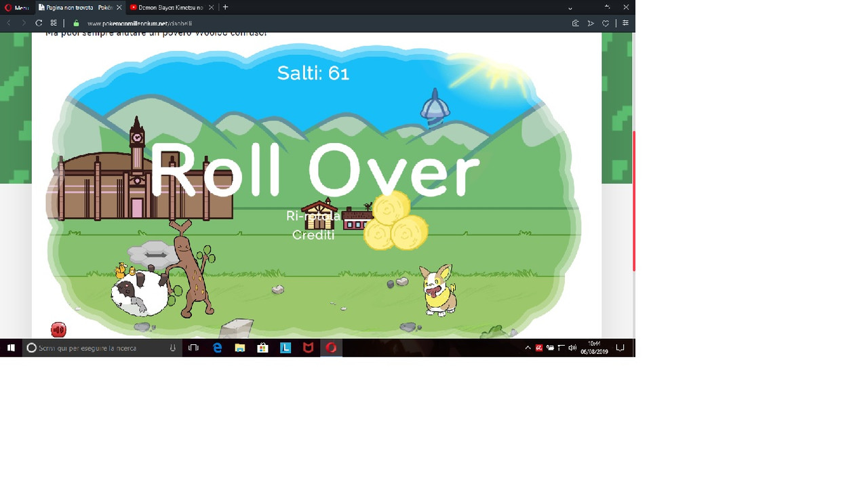
Task: Click 'Ri-rotola' to restart the game
Action: pyautogui.click(x=313, y=216)
